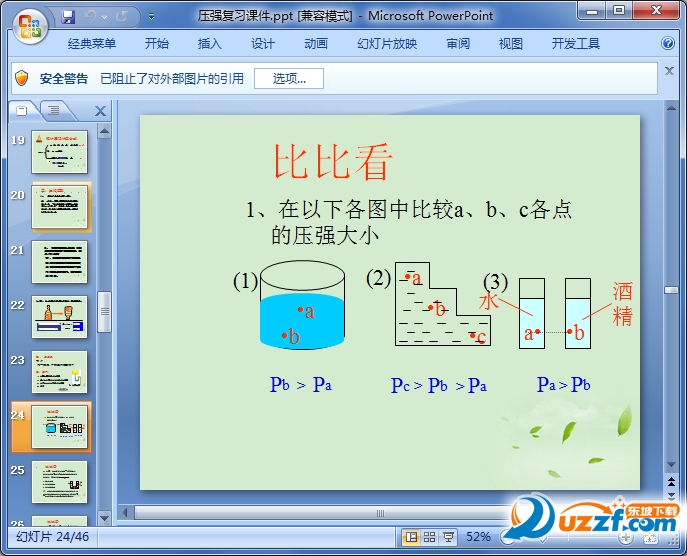Click the 52% zoom level
Image resolution: width=687 pixels, height=556 pixels.
[478, 537]
